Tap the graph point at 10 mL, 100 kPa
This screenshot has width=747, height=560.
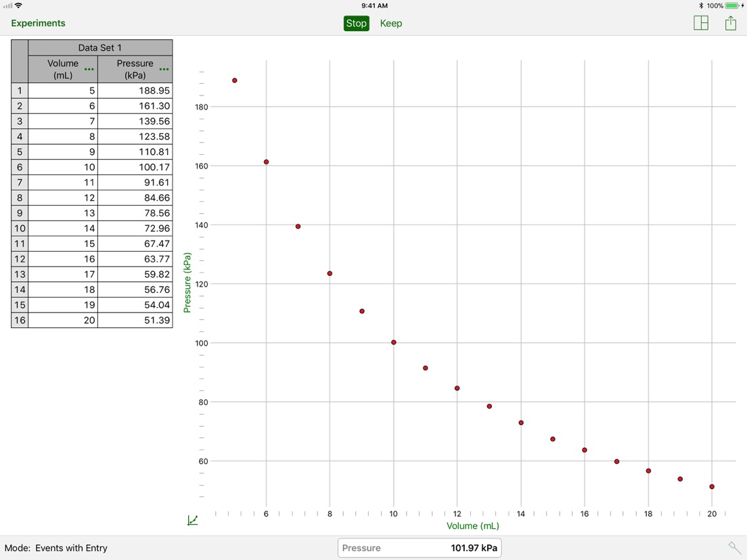point(394,342)
